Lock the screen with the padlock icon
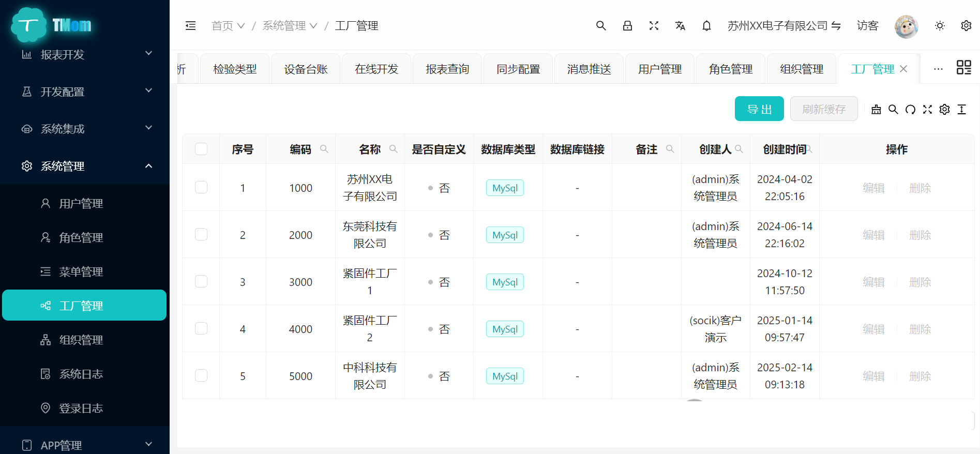Image resolution: width=980 pixels, height=454 pixels. [x=627, y=26]
